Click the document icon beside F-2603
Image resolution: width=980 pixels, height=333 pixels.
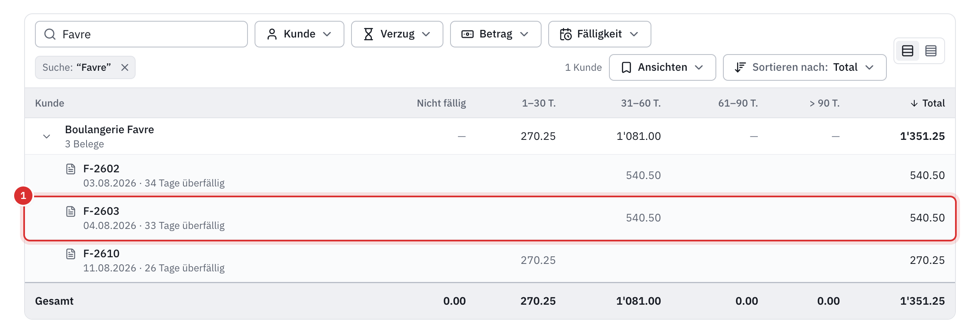point(71,211)
